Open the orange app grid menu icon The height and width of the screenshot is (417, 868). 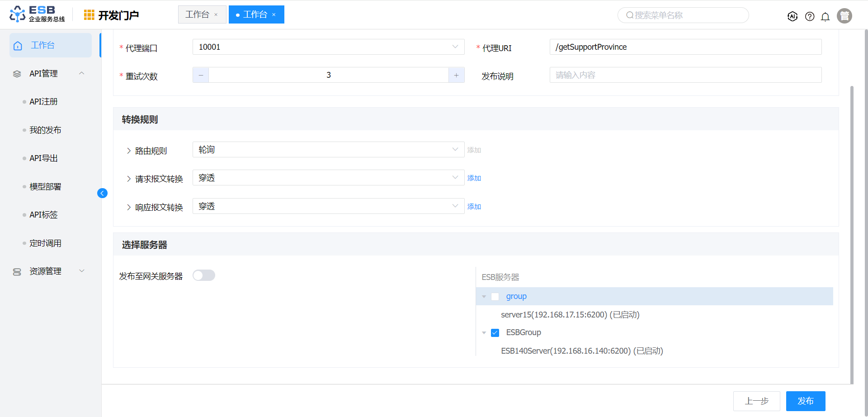pos(89,15)
